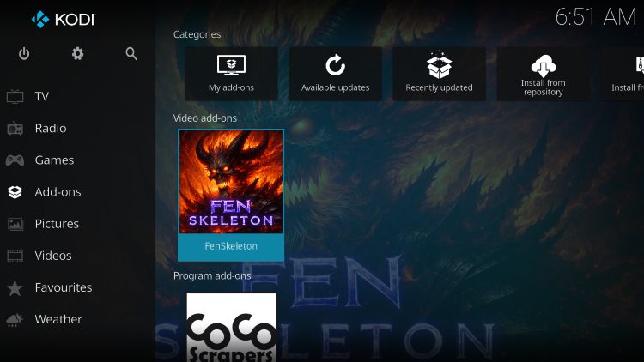The width and height of the screenshot is (644, 362).
Task: Click the search magnifier icon
Action: coord(131,54)
